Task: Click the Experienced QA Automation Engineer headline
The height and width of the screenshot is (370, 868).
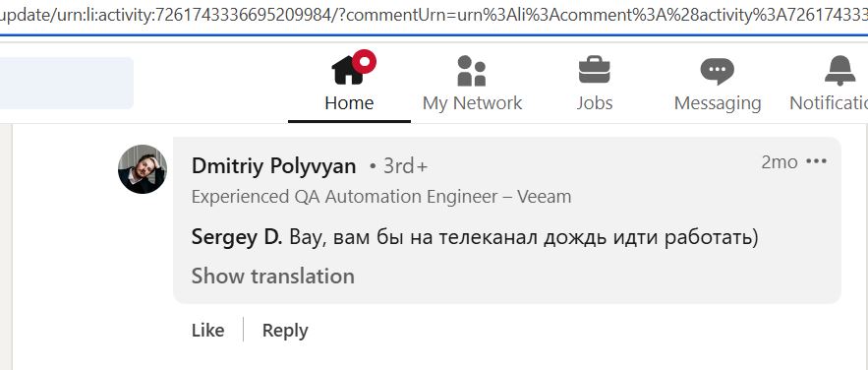Action: [x=381, y=197]
